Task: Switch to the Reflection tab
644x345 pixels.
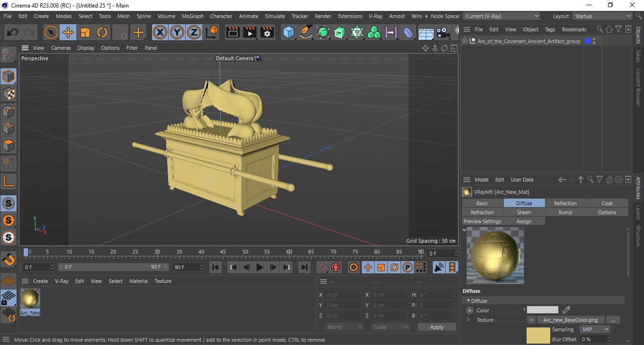Action: tap(565, 203)
